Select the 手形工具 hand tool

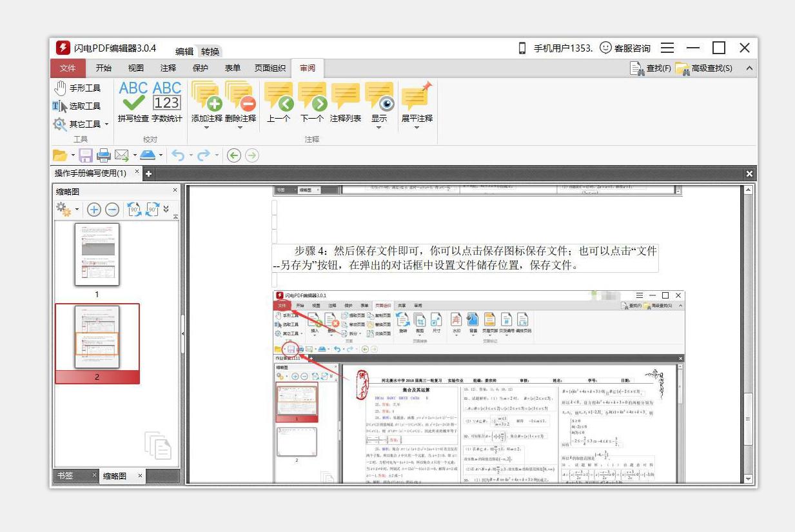click(x=77, y=88)
